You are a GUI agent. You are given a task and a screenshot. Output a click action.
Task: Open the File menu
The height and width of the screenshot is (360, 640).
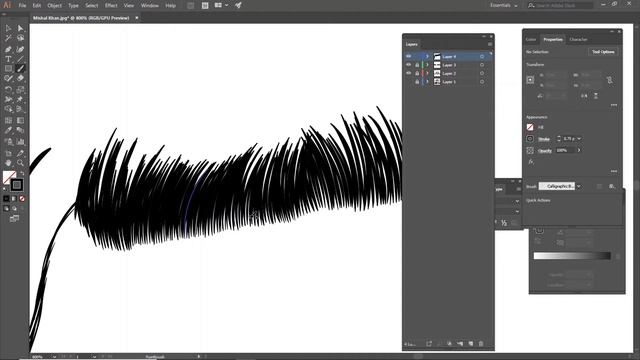(22, 5)
